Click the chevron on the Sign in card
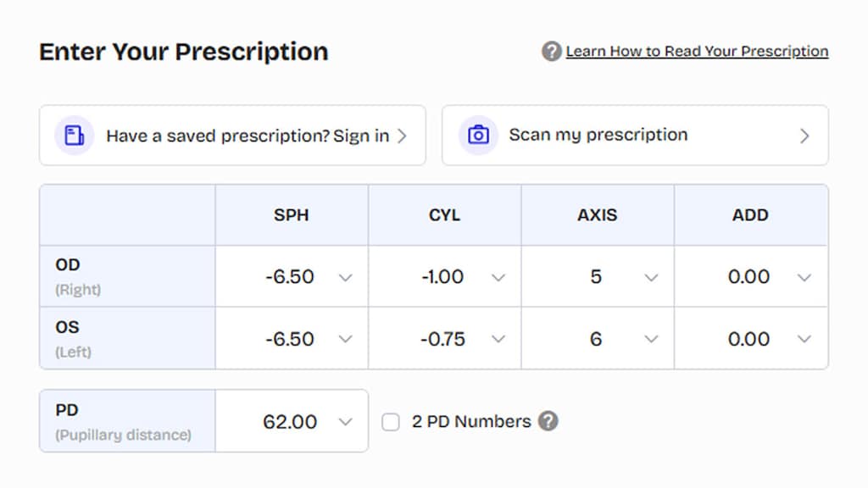Image resolution: width=868 pixels, height=488 pixels. (x=403, y=135)
